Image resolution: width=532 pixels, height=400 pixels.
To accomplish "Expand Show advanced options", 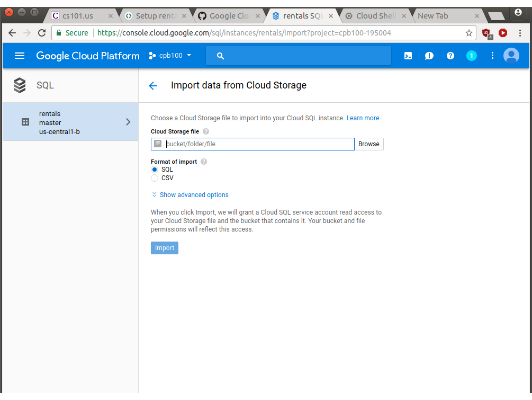I will pos(190,195).
